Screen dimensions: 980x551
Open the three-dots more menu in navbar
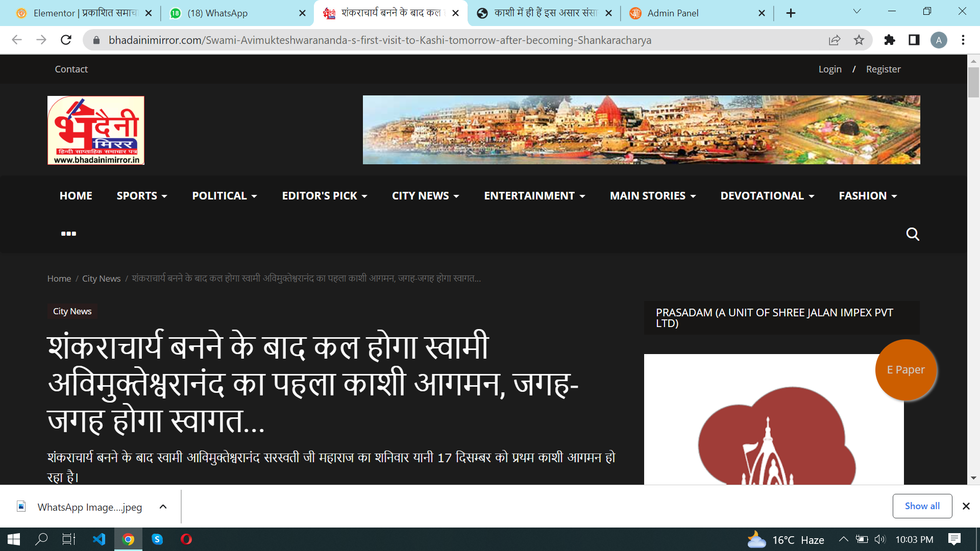pyautogui.click(x=68, y=234)
